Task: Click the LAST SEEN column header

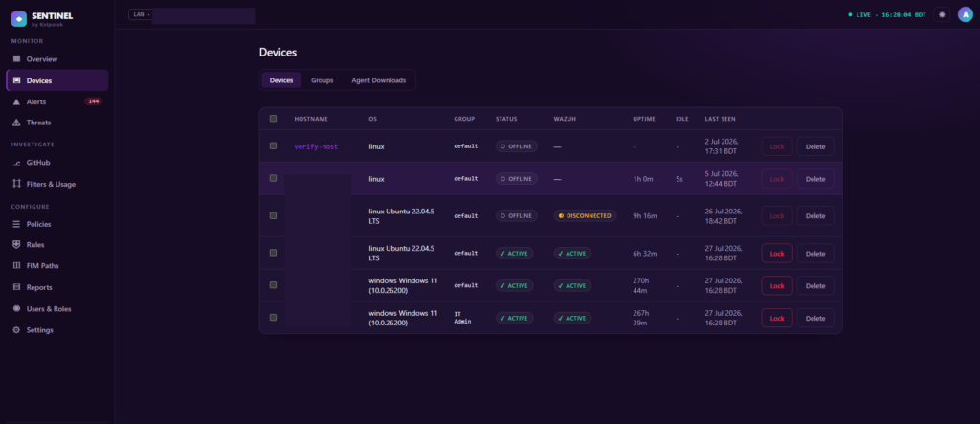Action: click(720, 119)
